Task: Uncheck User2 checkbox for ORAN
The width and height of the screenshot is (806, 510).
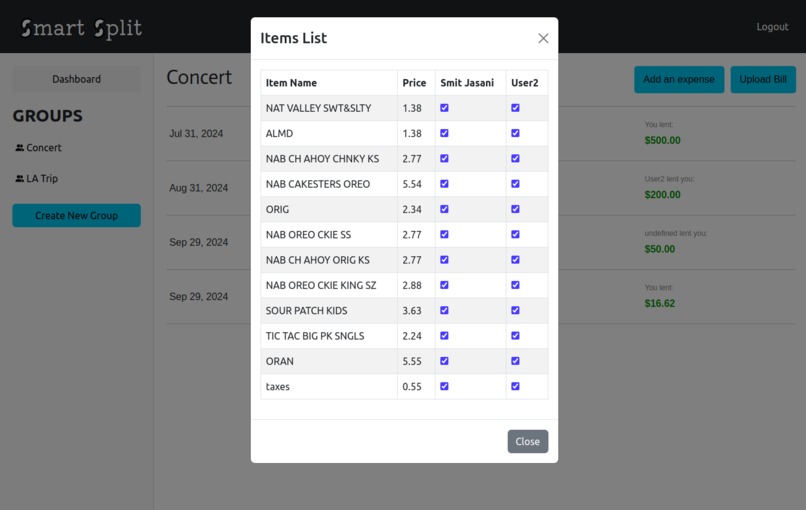Action: point(516,361)
